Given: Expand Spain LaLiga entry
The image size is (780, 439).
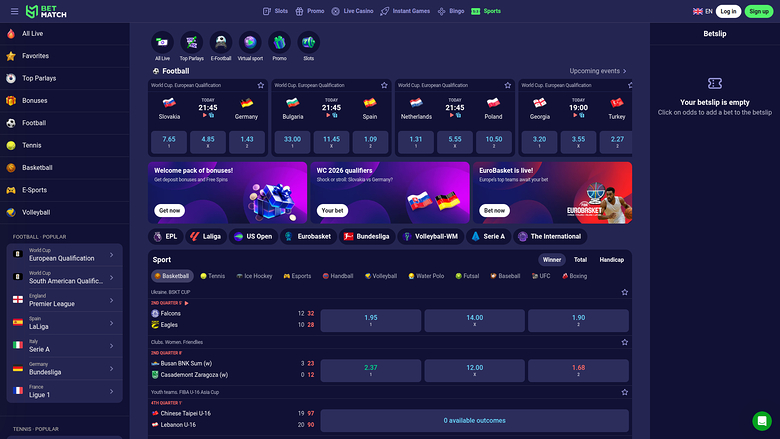Looking at the screenshot, I should pos(65,323).
